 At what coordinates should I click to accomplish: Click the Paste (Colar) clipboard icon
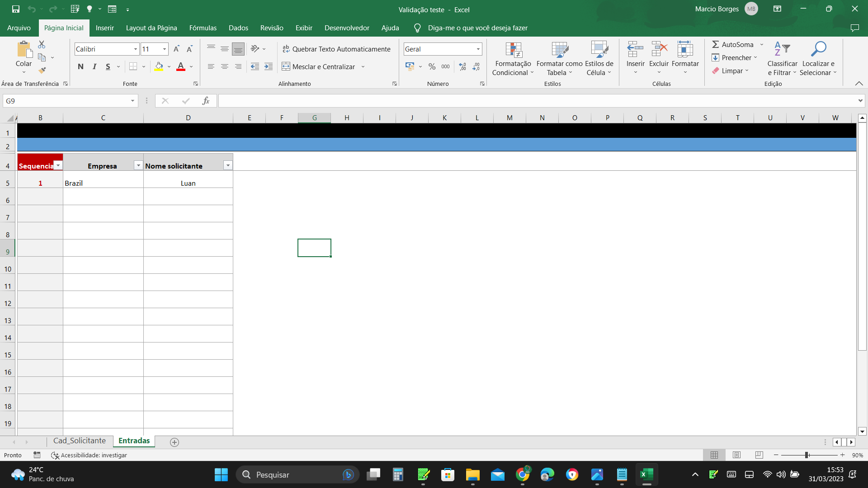(24, 49)
